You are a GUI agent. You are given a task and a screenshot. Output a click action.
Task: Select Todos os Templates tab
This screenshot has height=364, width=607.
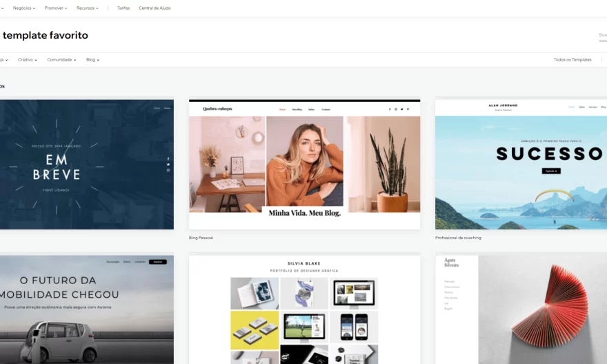coord(572,60)
